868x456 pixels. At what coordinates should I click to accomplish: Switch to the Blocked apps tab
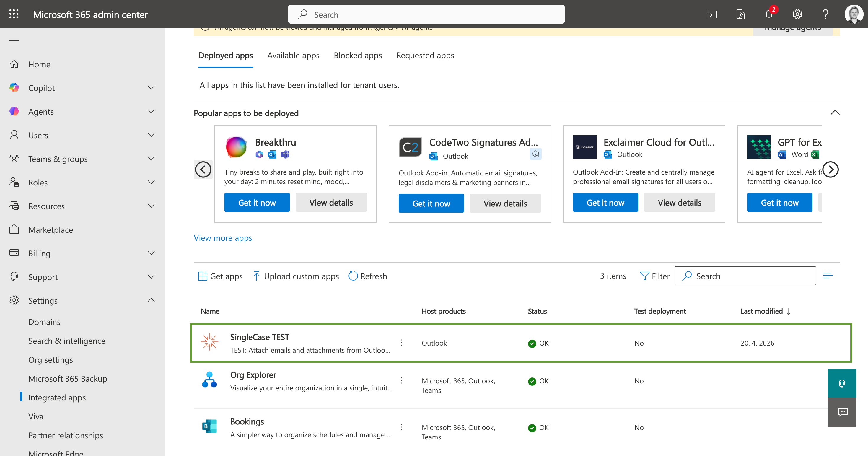[358, 55]
